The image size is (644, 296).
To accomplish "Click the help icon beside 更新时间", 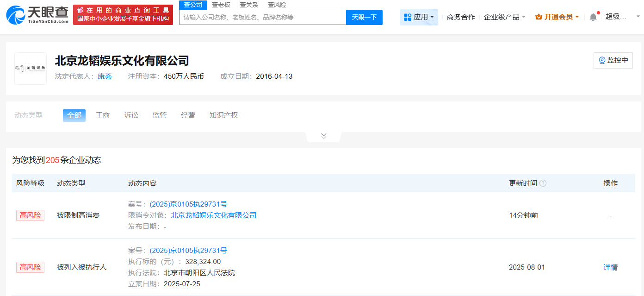I will (543, 183).
